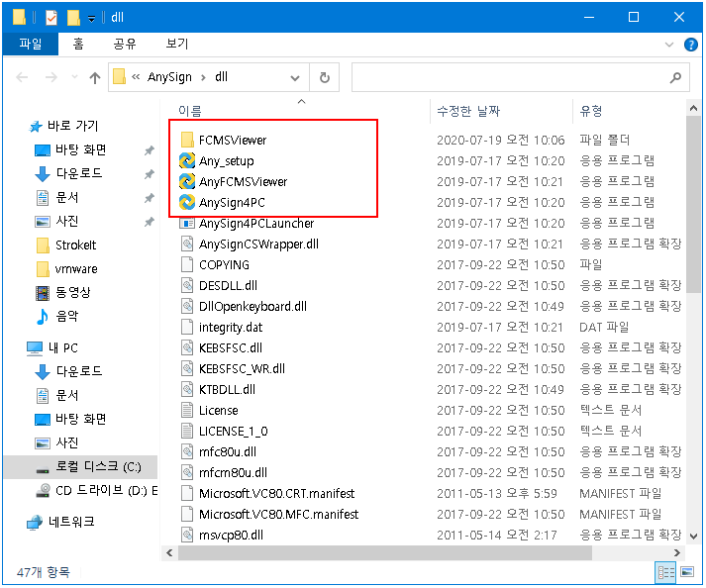The height and width of the screenshot is (588, 706).
Task: Click the integrity.dat file icon
Action: [x=187, y=327]
